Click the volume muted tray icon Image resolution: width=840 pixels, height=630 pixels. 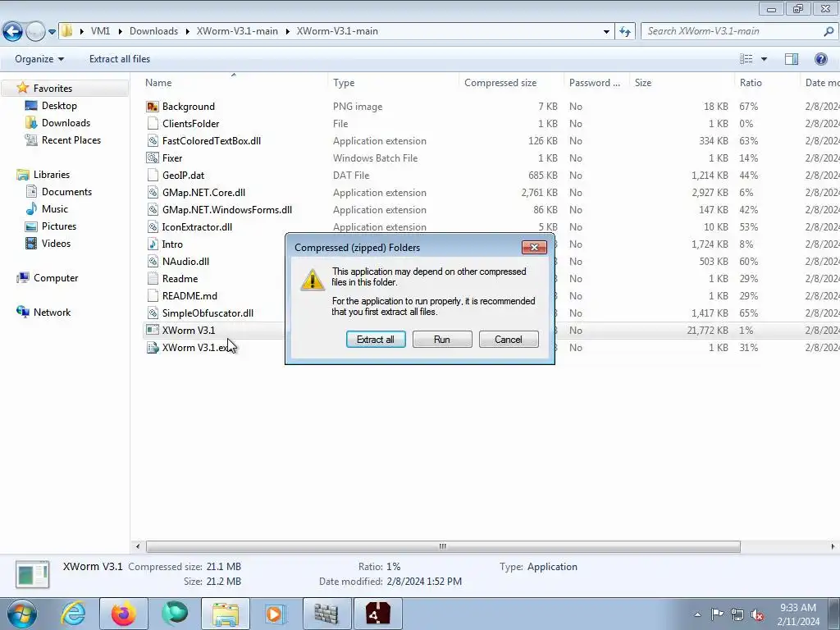point(757,615)
